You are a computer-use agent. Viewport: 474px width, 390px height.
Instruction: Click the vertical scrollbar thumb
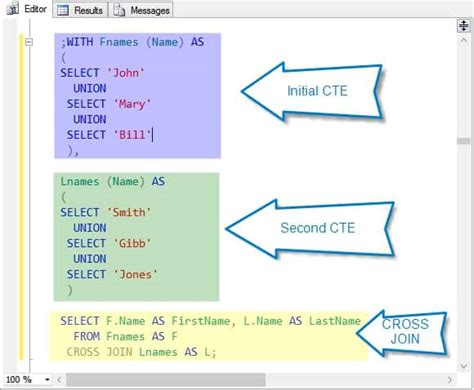coord(464,141)
